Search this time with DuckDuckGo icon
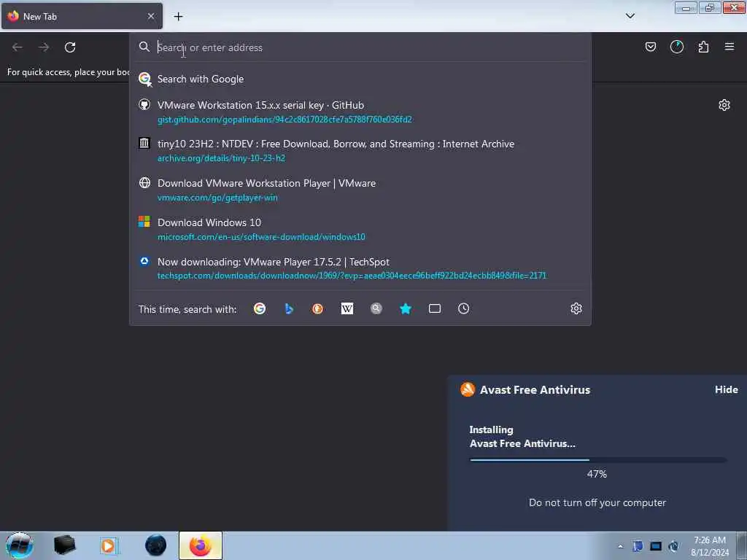Viewport: 747px width, 560px height. (x=318, y=308)
